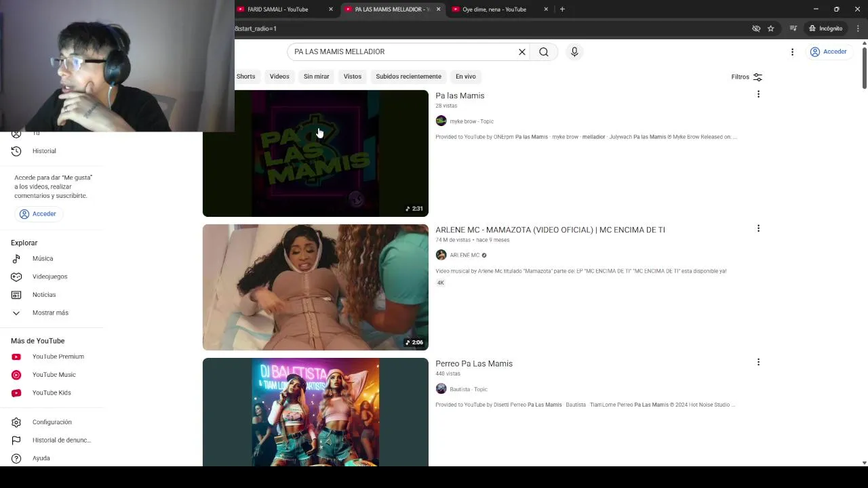Click the third-party cookies eye icon

756,28
